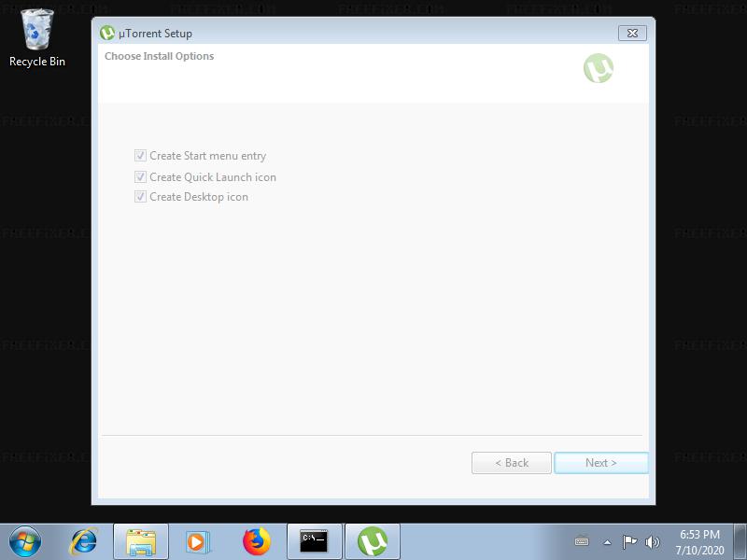
Task: Show hidden system tray icons
Action: click(607, 542)
